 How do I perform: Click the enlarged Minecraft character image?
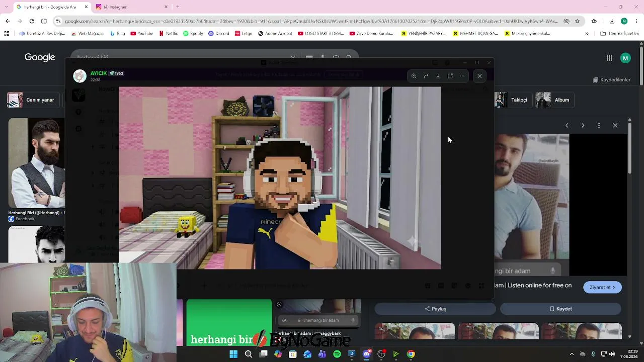point(280,178)
